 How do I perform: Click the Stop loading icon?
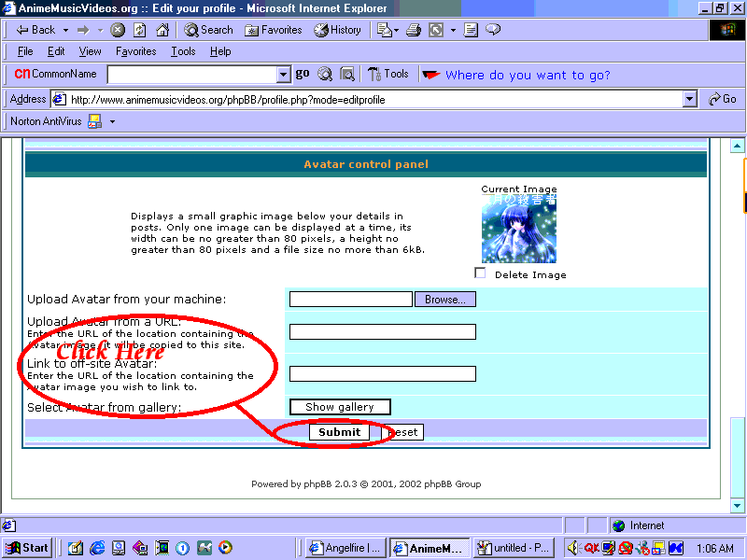tap(118, 30)
